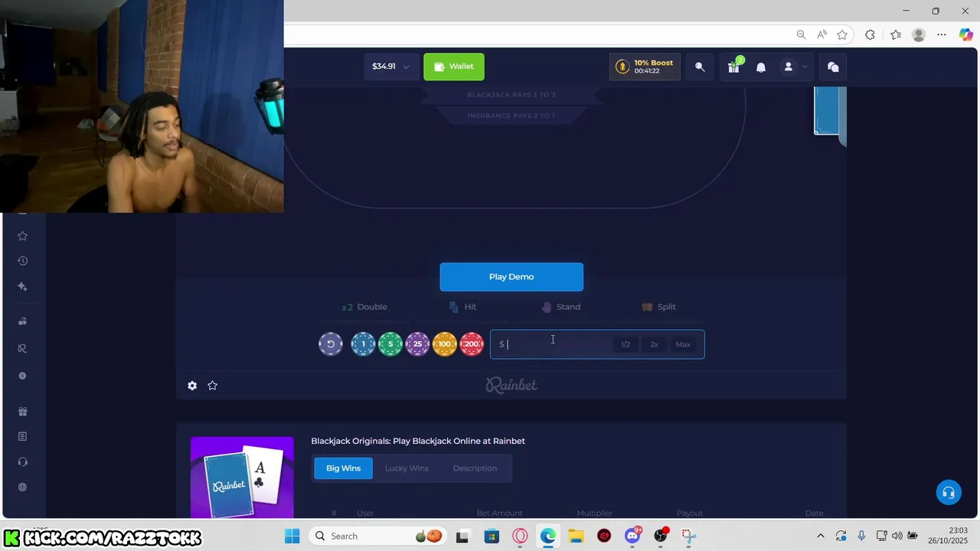Select the purple 25 chip

coord(417,344)
